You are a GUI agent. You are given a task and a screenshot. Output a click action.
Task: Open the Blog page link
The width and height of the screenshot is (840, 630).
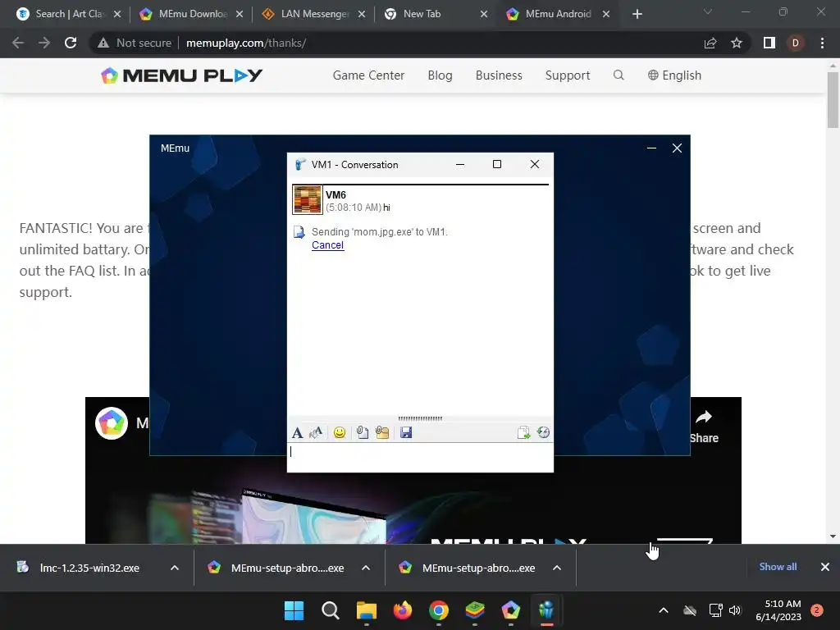(x=440, y=75)
